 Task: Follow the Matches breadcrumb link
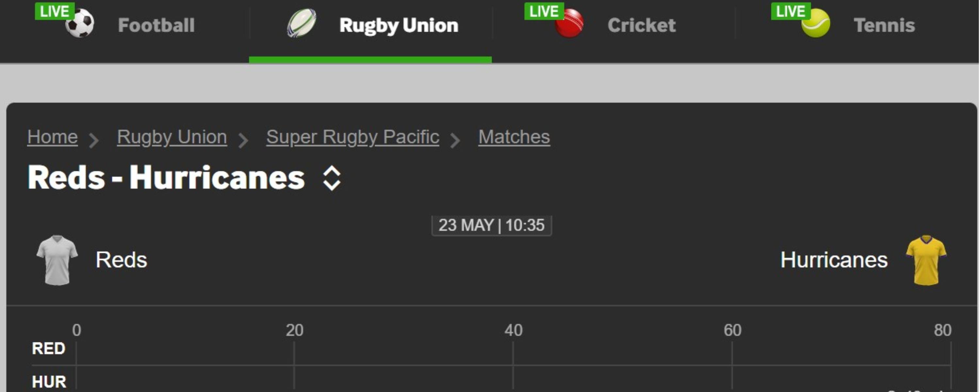[x=514, y=137]
